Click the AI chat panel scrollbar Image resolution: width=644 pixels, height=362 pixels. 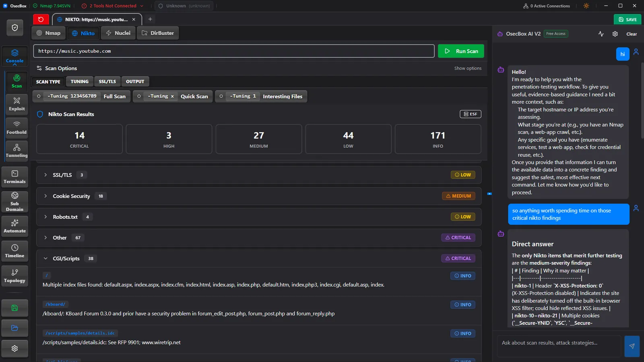642,101
